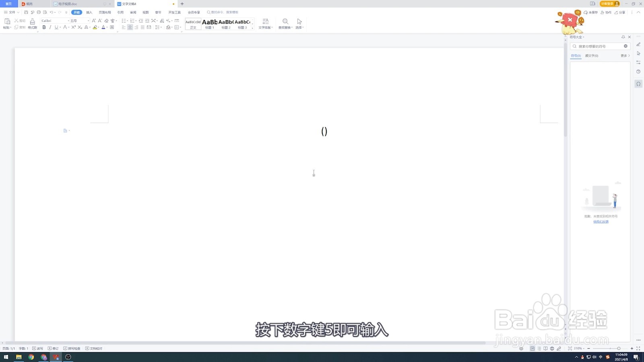The width and height of the screenshot is (644, 362).
Task: Click the Windows Start button
Action: click(6, 357)
